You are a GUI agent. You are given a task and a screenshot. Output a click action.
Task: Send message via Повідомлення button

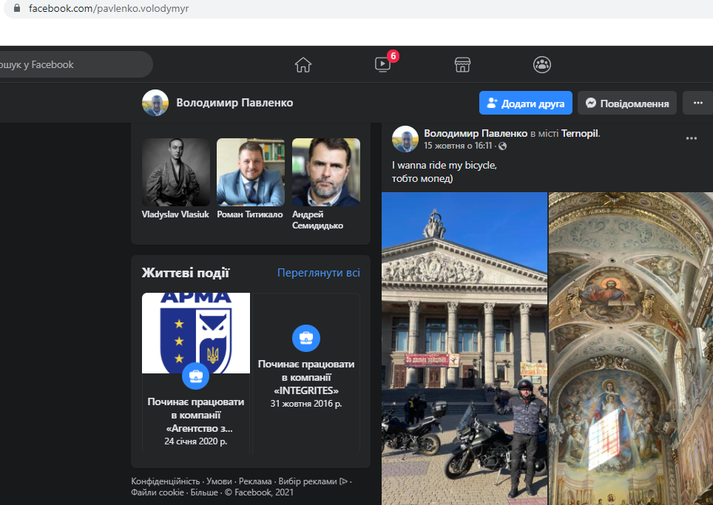pyautogui.click(x=627, y=103)
